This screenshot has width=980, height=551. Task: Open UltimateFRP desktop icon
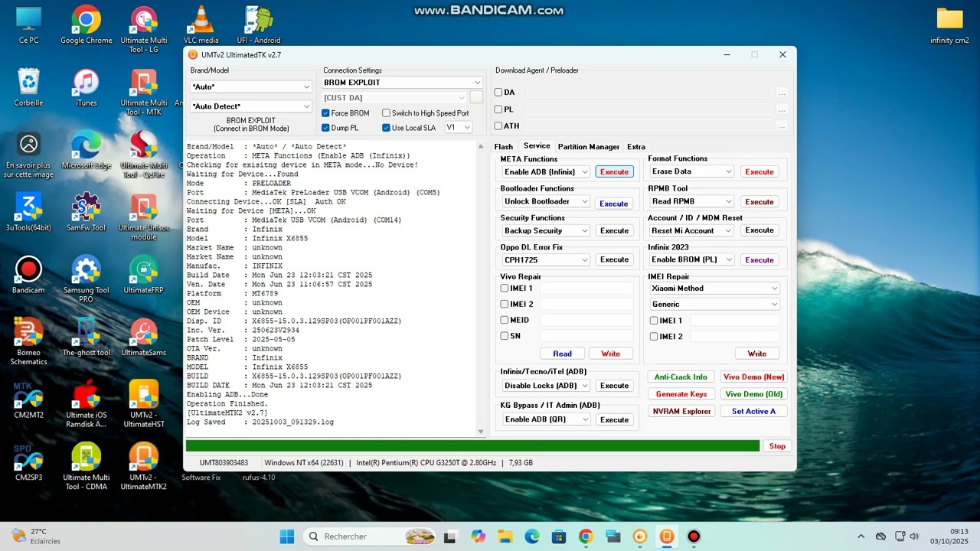coord(143,275)
